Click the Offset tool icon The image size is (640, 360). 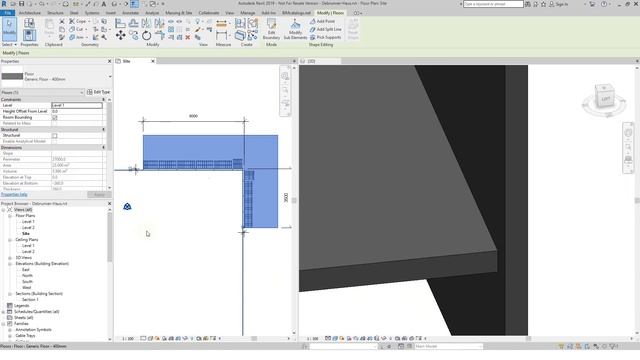[x=133, y=23]
